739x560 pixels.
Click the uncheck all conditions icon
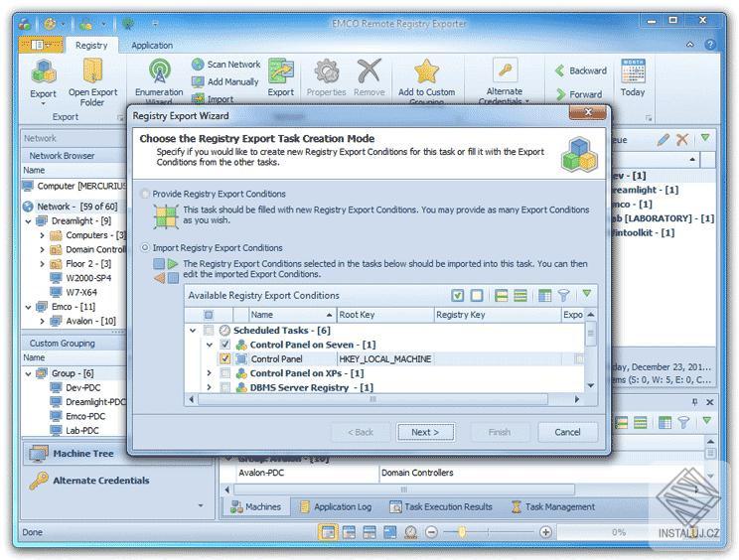click(x=477, y=295)
